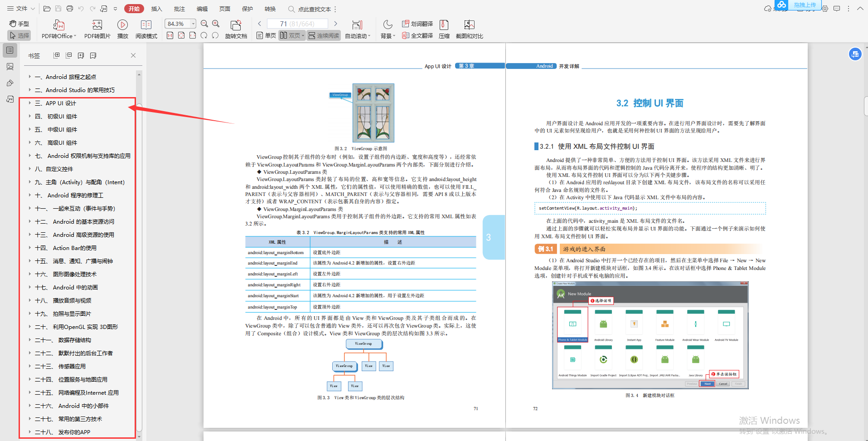This screenshot has width=868, height=441.
Task: Click the page number input field
Action: pyautogui.click(x=297, y=24)
